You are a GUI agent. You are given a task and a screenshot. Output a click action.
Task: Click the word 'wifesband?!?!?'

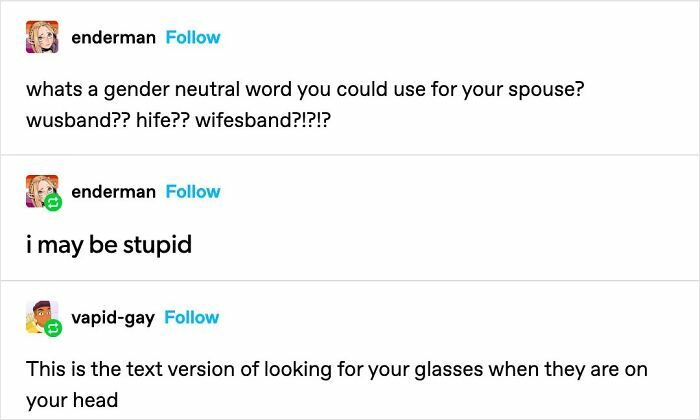point(263,120)
